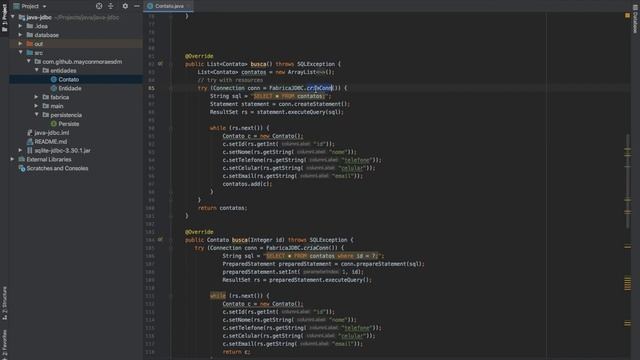This screenshot has height=360, width=640.
Task: Open the Database tool window side tab
Action: tap(635, 19)
